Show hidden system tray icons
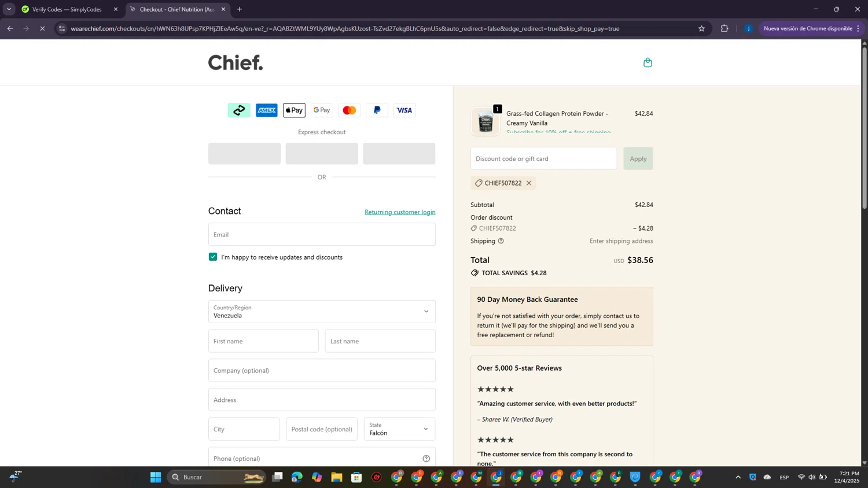 coord(738,477)
